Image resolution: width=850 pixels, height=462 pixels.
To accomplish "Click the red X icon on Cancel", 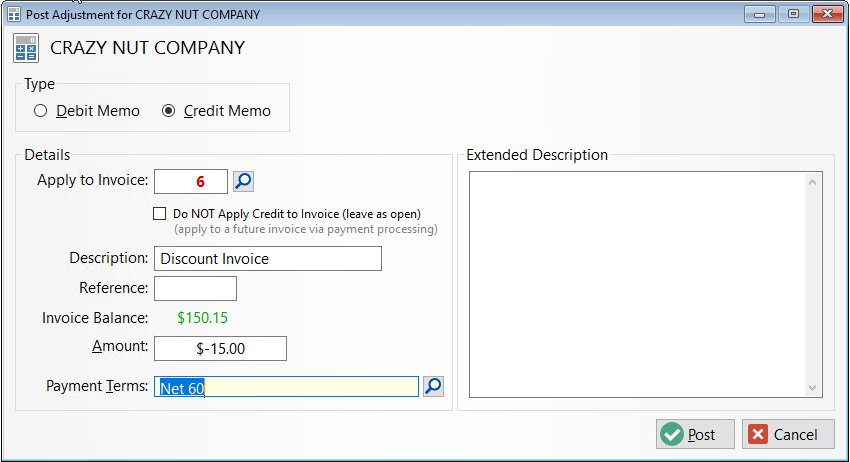I will 758,434.
